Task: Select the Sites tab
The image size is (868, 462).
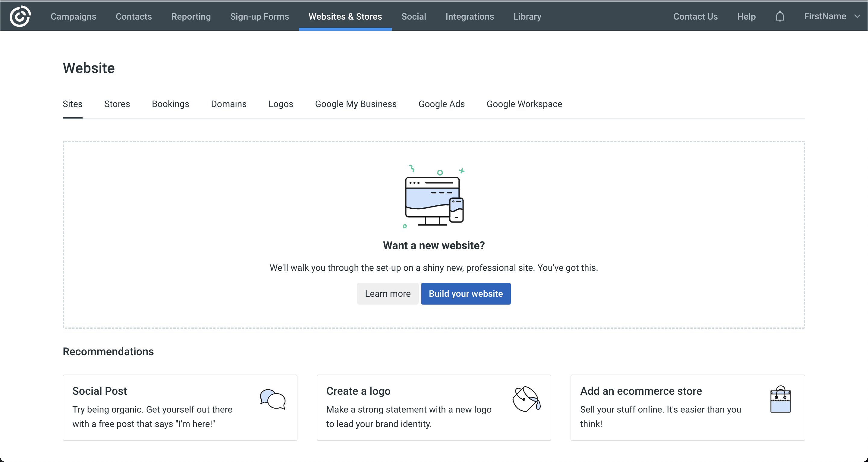Action: (72, 104)
